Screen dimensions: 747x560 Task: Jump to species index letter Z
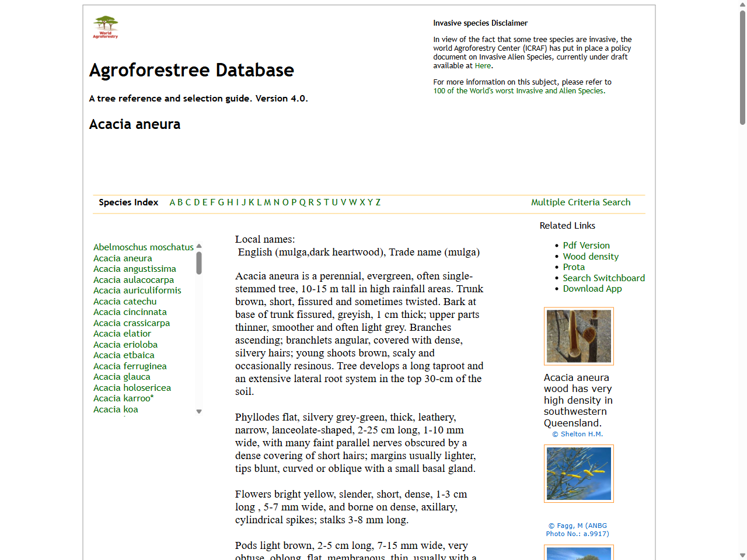(378, 202)
